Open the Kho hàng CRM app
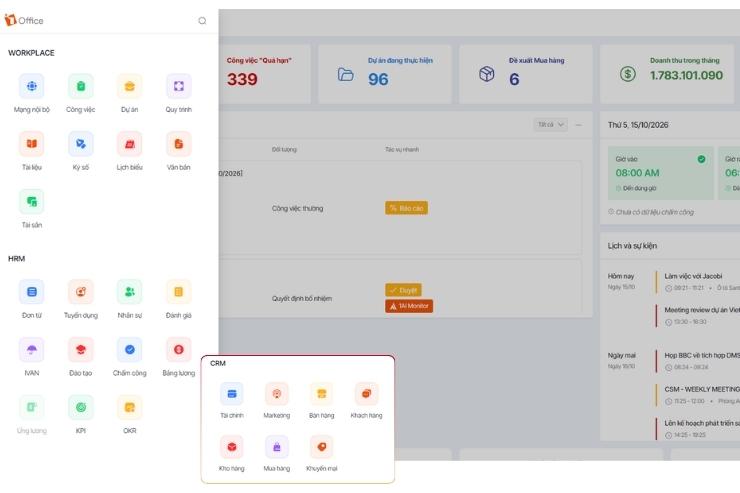This screenshot has height=493, width=740. [x=232, y=447]
